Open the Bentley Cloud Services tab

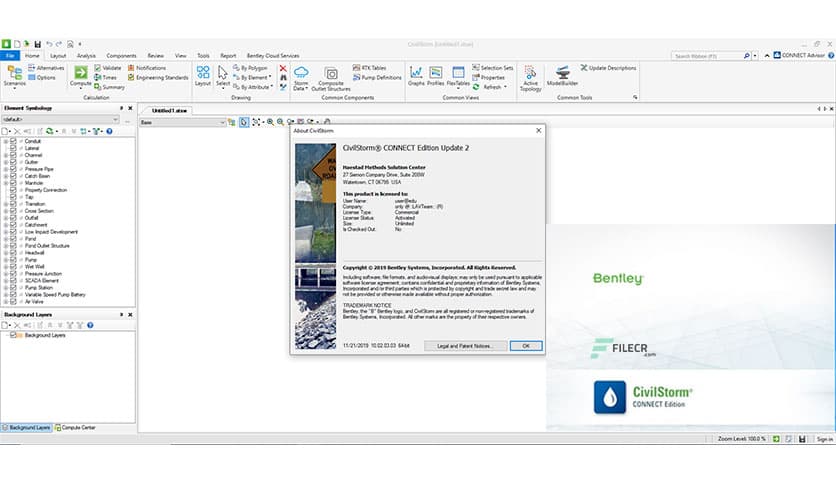click(273, 55)
